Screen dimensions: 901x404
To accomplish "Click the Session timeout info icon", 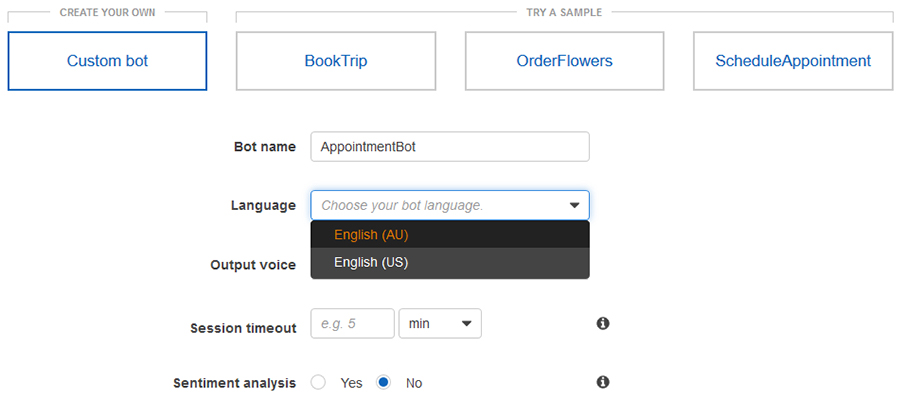I will tap(603, 324).
